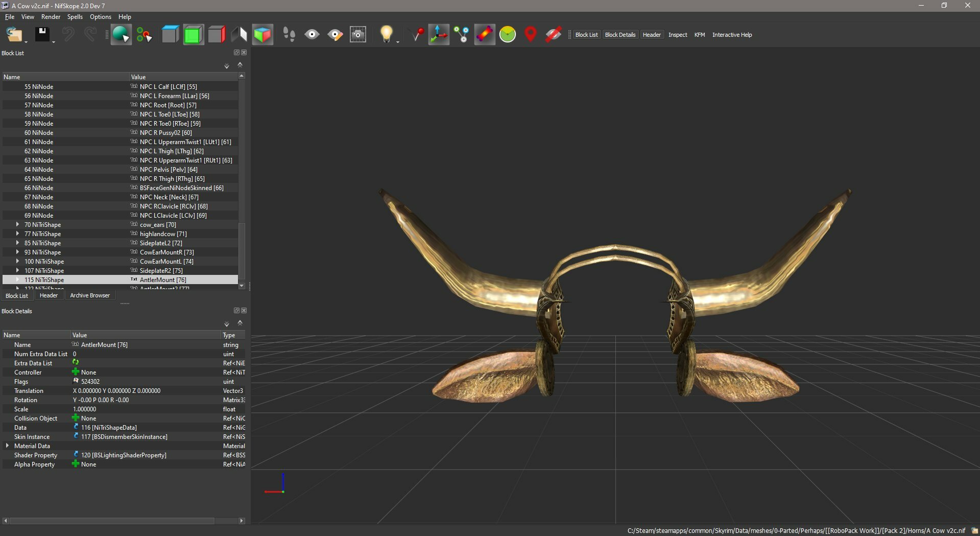Open the File menu
This screenshot has height=536, width=980.
[10, 17]
